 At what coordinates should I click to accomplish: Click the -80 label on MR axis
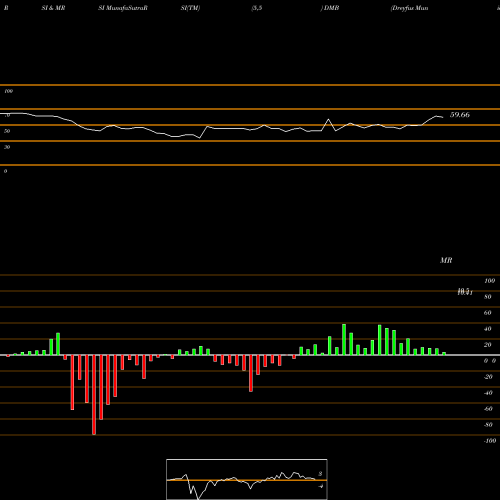pos(488,425)
